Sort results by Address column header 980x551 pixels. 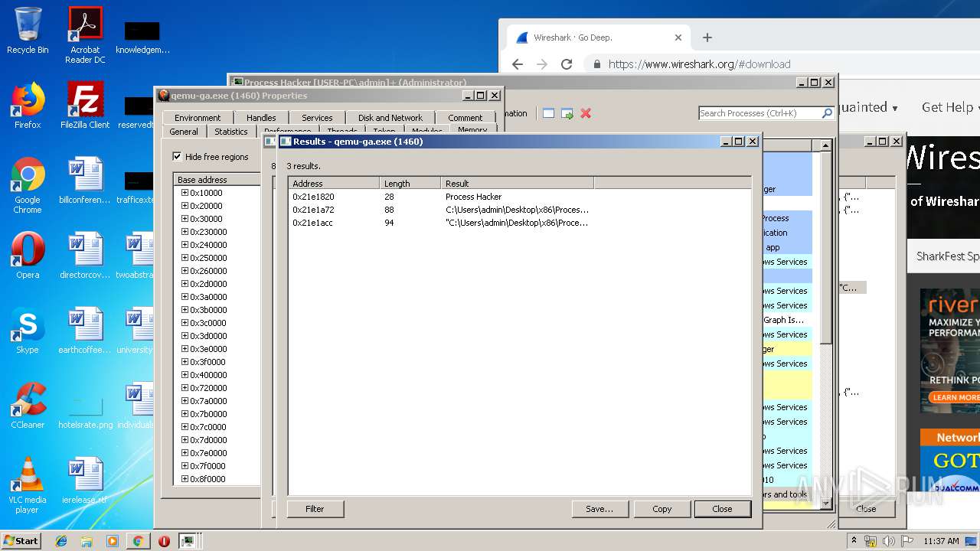(x=334, y=184)
